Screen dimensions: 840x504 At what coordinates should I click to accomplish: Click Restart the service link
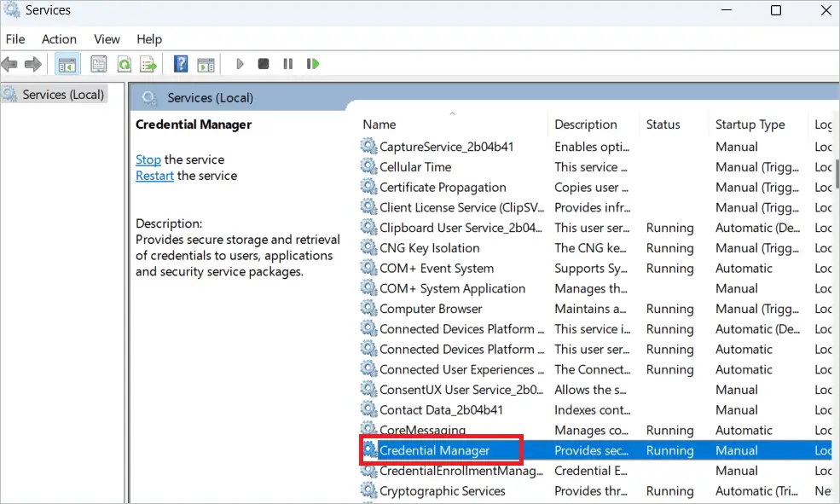click(x=154, y=176)
